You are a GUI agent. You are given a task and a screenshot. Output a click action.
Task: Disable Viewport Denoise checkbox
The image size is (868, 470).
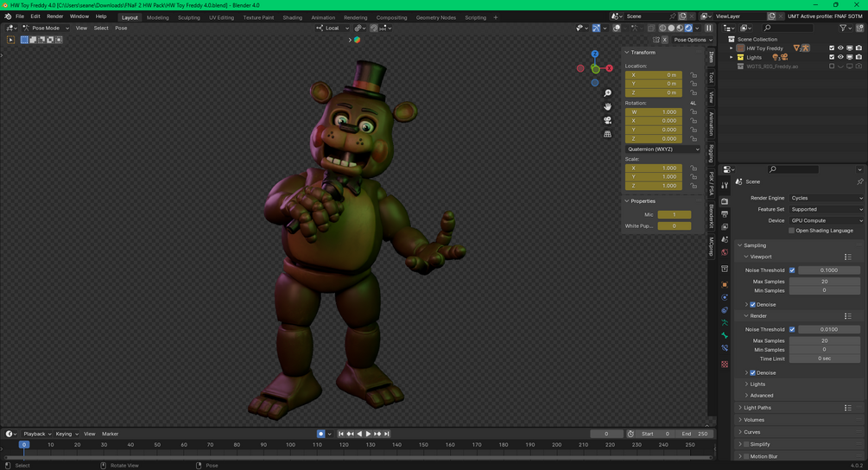coord(753,304)
